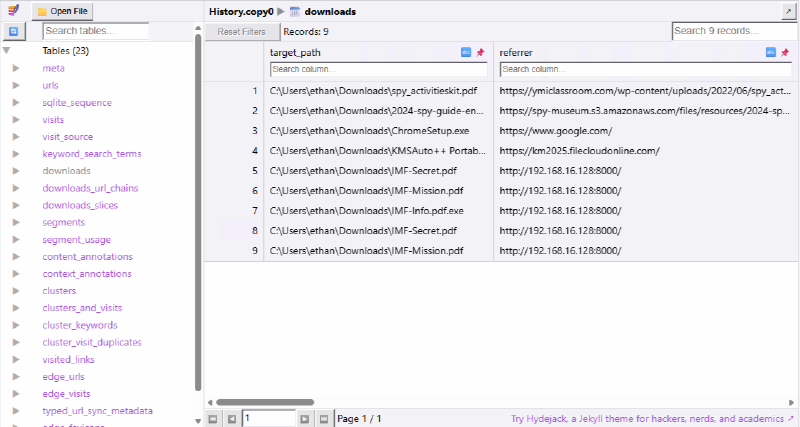The height and width of the screenshot is (427, 800).
Task: Focus the Search tables input
Action: coord(95,31)
